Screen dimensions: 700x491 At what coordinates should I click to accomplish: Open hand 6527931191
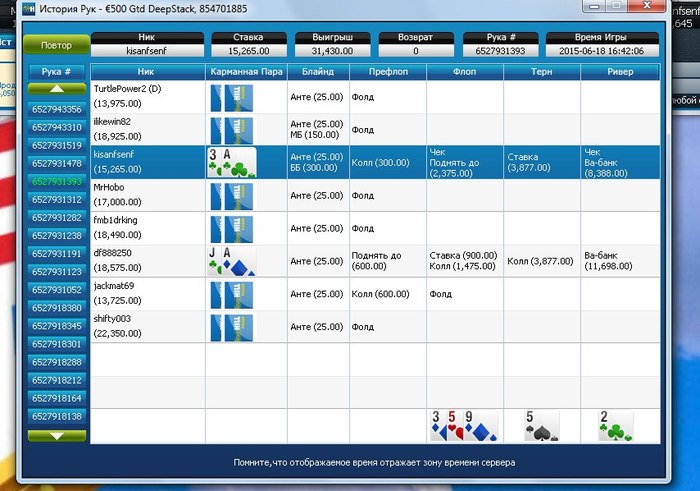(57, 254)
